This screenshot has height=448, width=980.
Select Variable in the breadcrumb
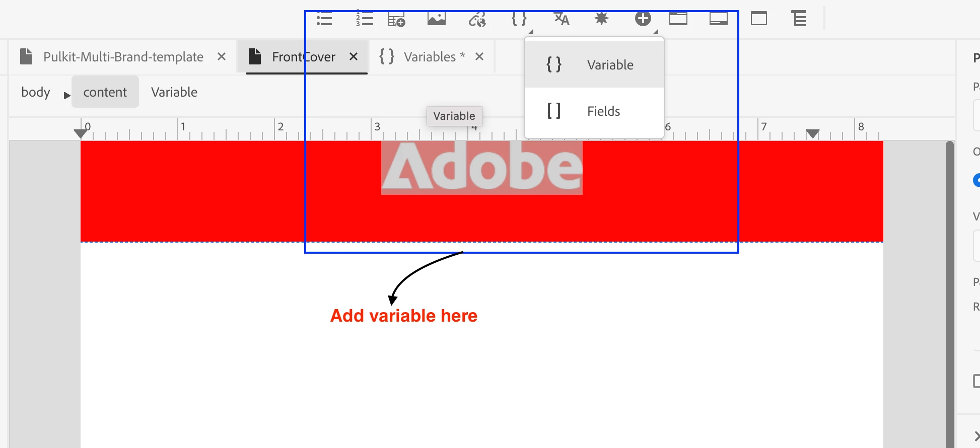click(x=174, y=92)
